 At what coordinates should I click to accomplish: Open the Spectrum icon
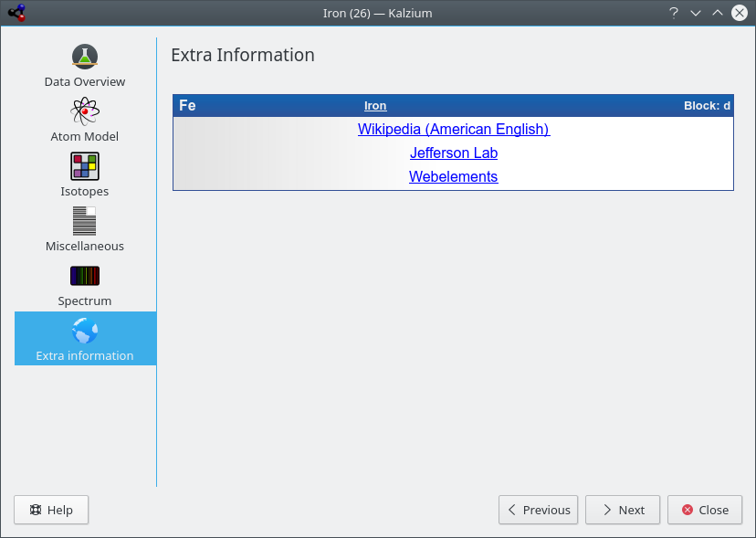click(85, 276)
